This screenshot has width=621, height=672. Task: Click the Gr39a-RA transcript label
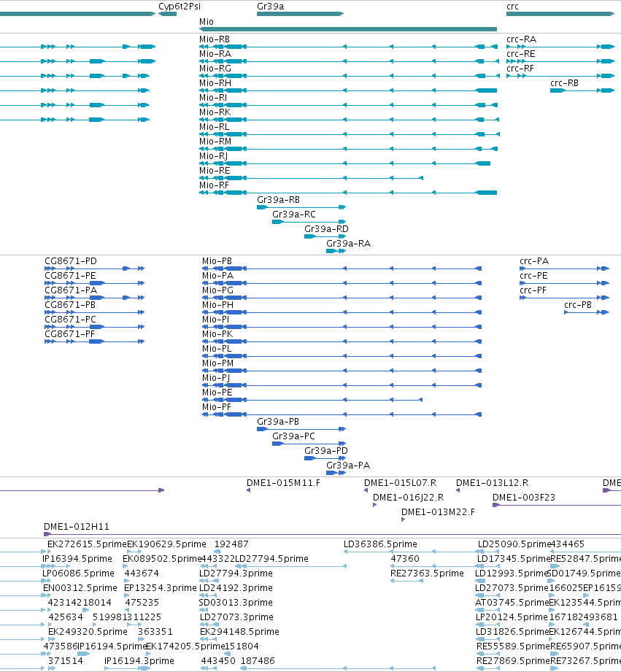tap(348, 243)
